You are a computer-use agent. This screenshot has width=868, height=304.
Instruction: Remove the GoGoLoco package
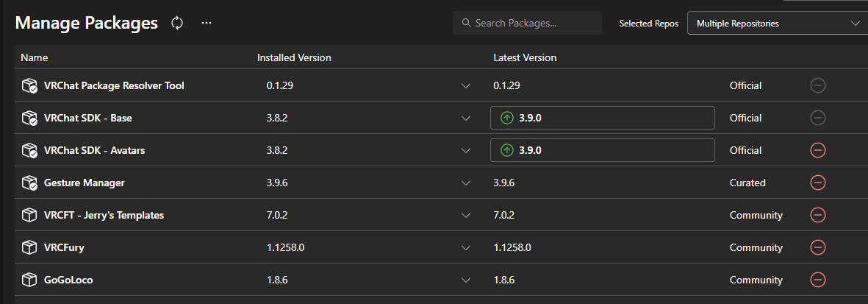coord(817,280)
